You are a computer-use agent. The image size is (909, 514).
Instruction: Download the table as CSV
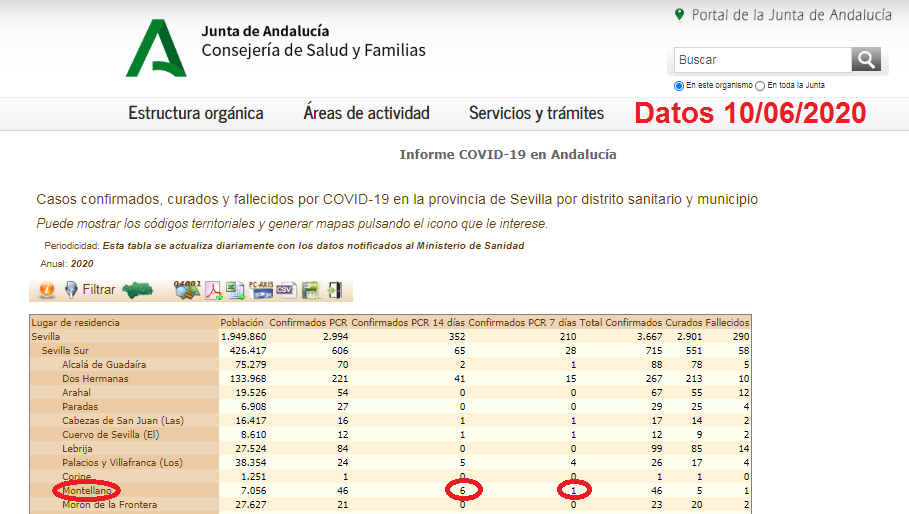(286, 290)
